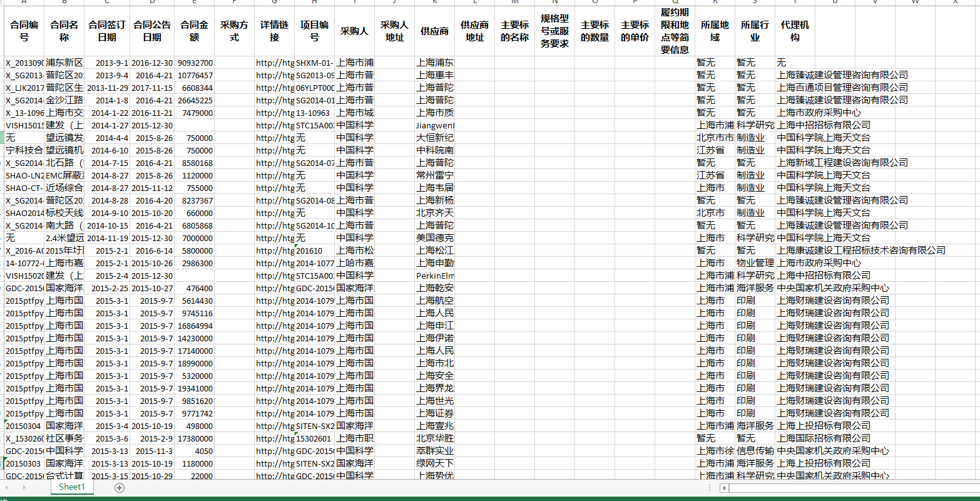Select the 14-10772- contract number cell

tap(24, 263)
